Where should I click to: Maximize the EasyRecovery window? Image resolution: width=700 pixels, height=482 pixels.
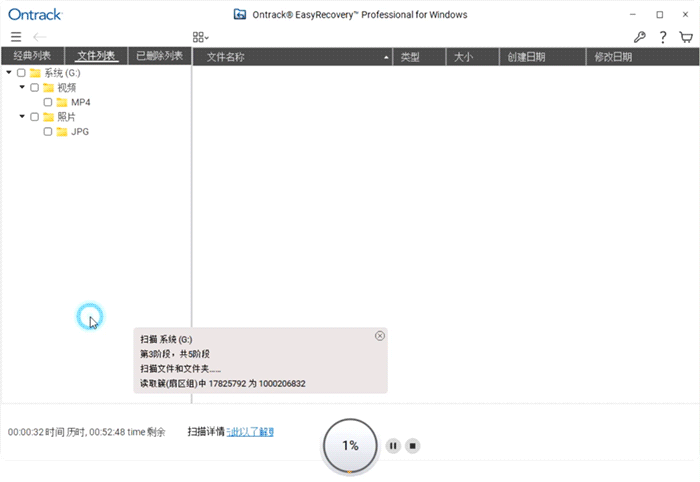(x=659, y=14)
